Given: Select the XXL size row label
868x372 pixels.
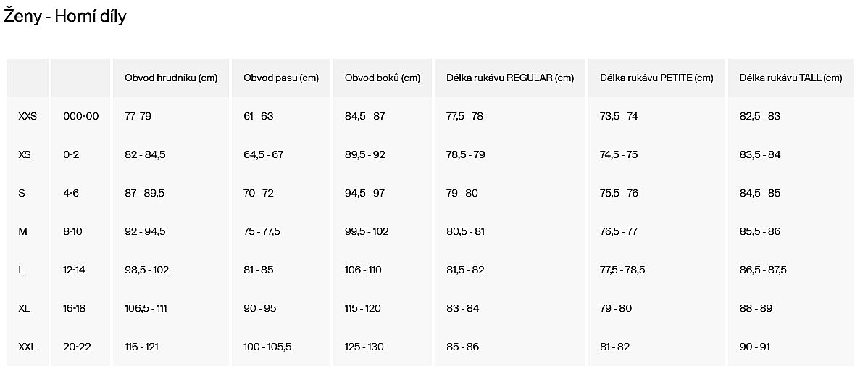Looking at the screenshot, I should coord(27,347).
